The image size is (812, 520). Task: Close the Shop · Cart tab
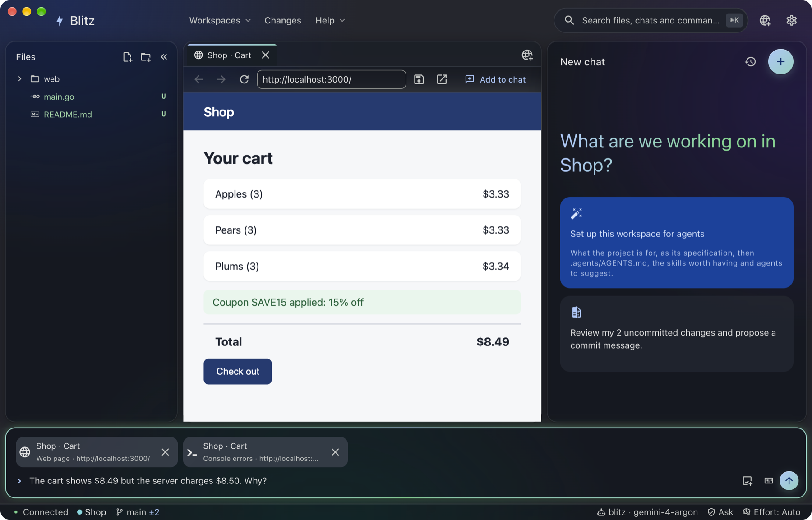click(x=265, y=55)
